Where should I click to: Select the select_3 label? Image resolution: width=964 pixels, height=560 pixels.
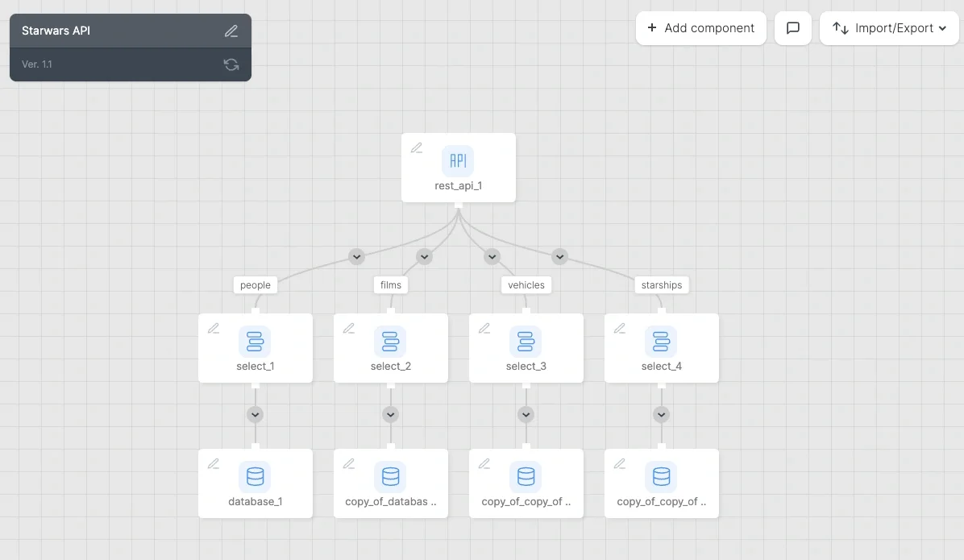click(x=526, y=367)
